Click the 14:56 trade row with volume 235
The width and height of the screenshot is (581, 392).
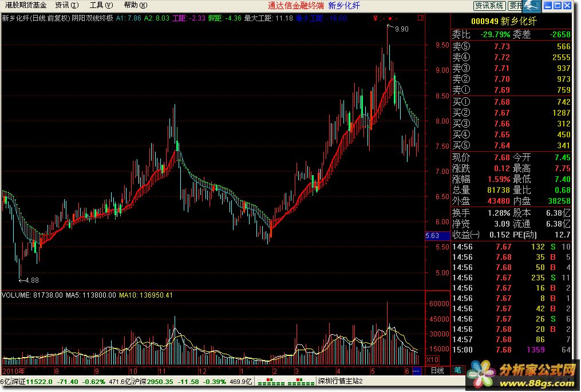click(511, 278)
